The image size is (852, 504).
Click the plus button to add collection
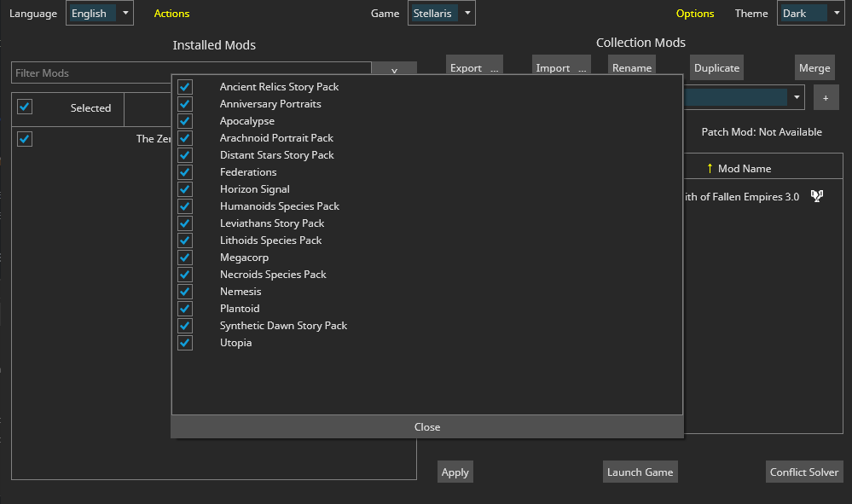point(826,98)
